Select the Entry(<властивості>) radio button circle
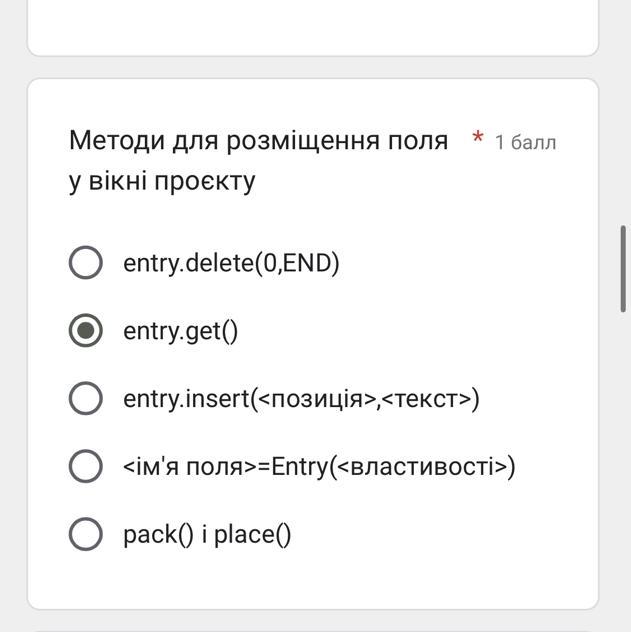 (x=86, y=466)
